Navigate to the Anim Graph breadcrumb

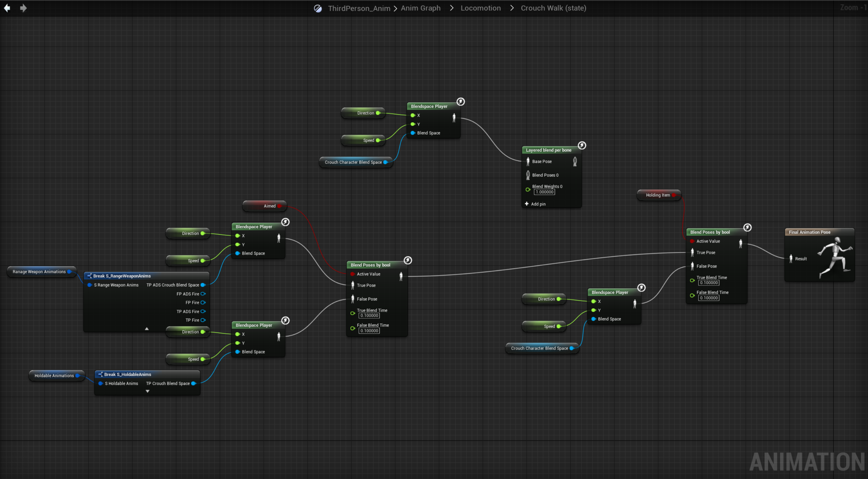[420, 8]
